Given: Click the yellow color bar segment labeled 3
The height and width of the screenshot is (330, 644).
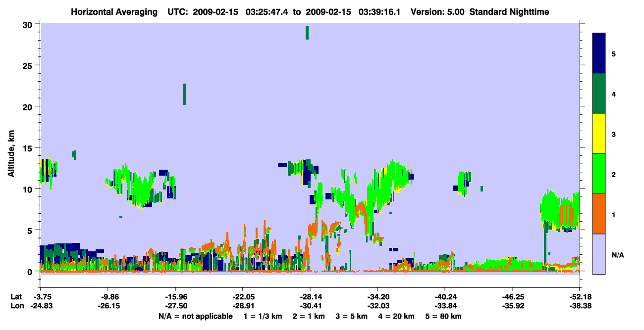Looking at the screenshot, I should click(x=599, y=134).
